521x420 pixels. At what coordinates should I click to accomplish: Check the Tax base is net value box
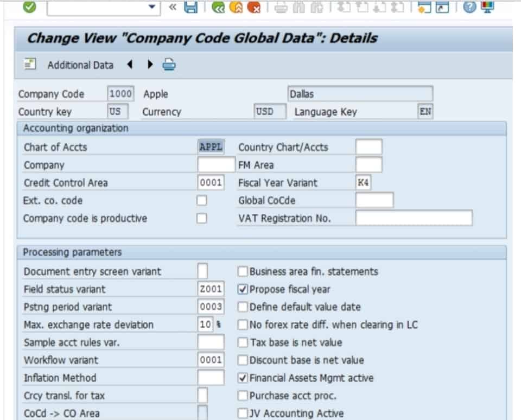(x=243, y=342)
